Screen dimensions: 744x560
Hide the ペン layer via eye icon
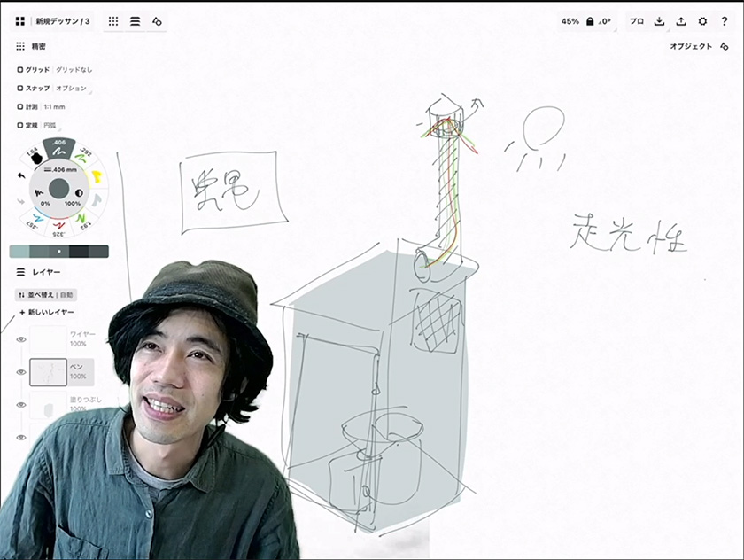pyautogui.click(x=20, y=372)
